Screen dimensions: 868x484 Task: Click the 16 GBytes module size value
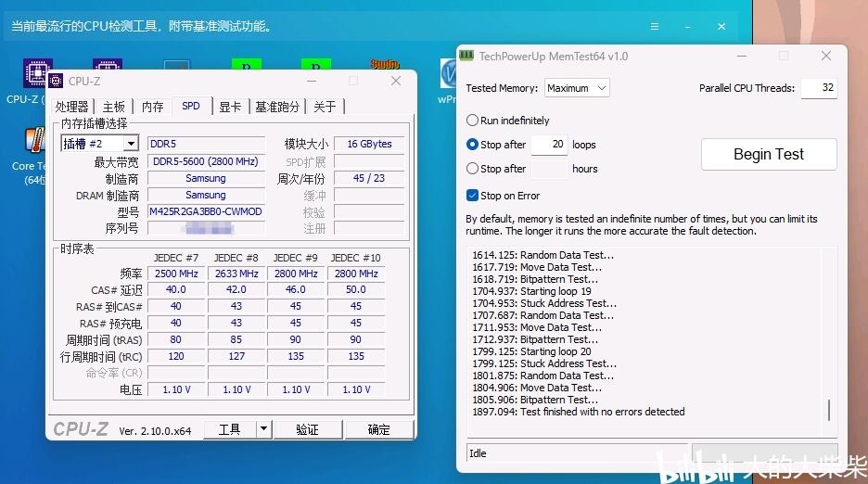(369, 144)
